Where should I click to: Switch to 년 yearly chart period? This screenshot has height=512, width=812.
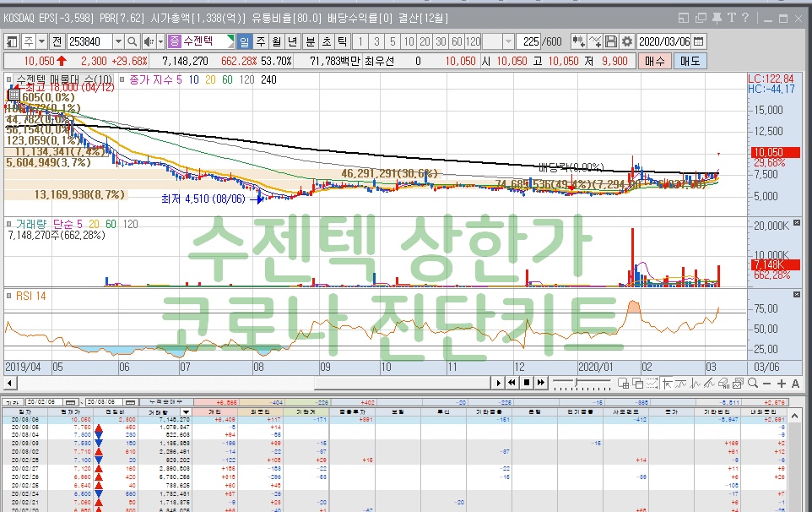point(293,41)
